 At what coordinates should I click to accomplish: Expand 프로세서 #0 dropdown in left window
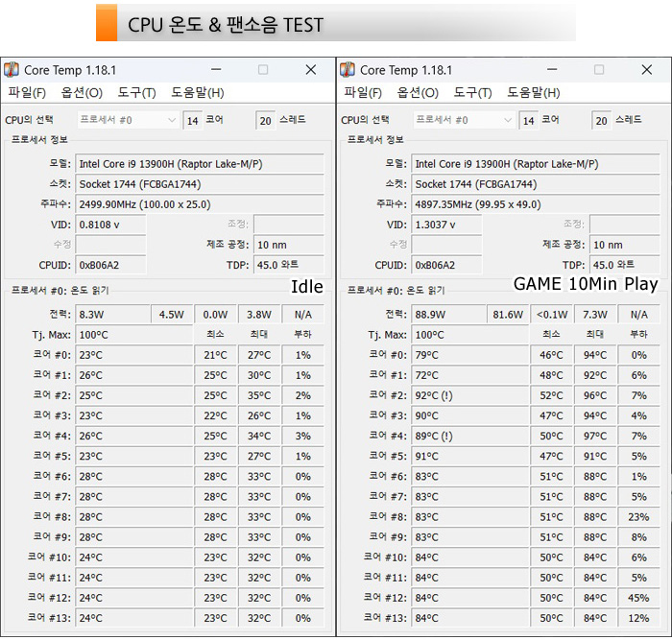pos(128,120)
